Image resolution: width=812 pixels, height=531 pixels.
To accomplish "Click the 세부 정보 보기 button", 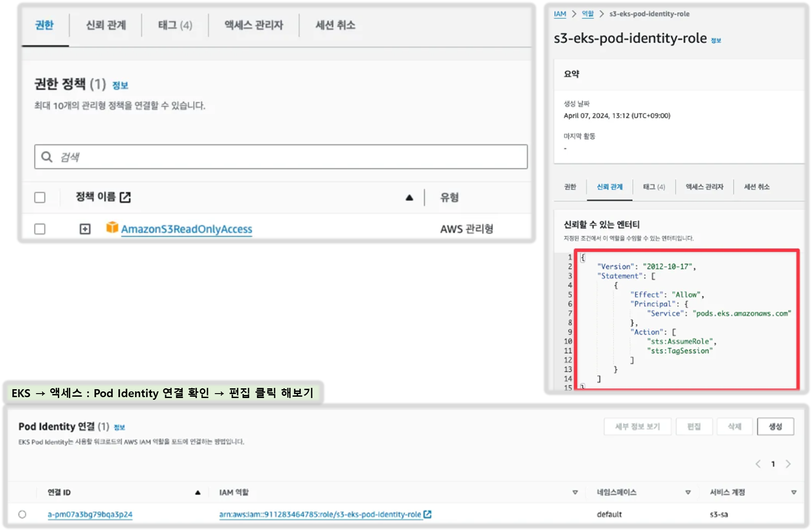I will coord(638,426).
